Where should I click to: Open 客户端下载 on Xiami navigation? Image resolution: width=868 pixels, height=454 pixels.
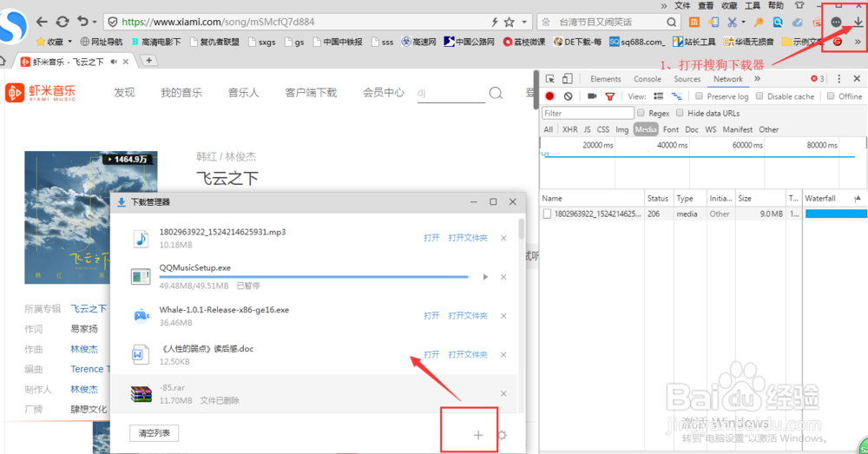[311, 93]
